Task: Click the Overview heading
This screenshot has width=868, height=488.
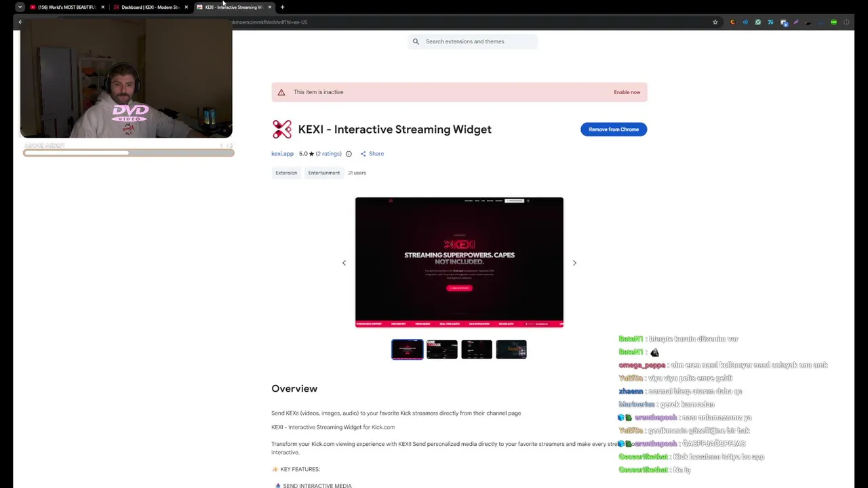Action: click(x=294, y=388)
